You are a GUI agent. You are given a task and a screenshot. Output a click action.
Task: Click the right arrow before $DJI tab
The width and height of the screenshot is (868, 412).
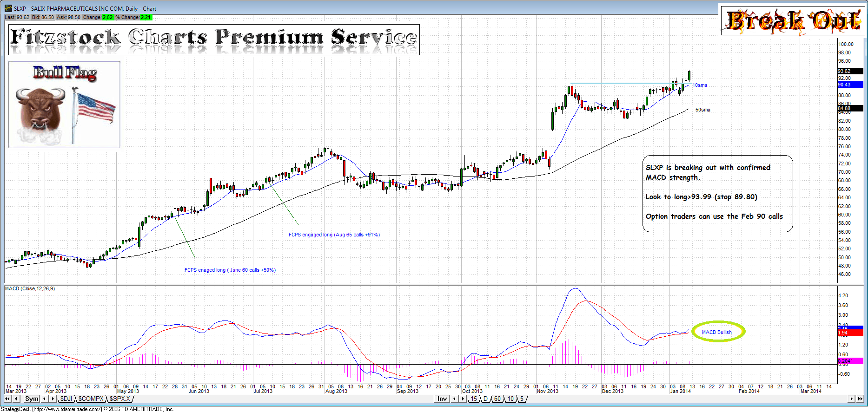click(x=53, y=399)
